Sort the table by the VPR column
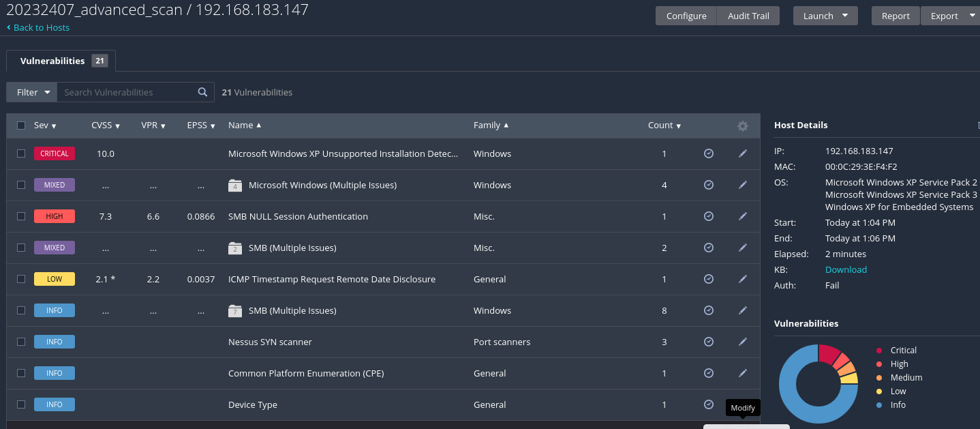 153,125
